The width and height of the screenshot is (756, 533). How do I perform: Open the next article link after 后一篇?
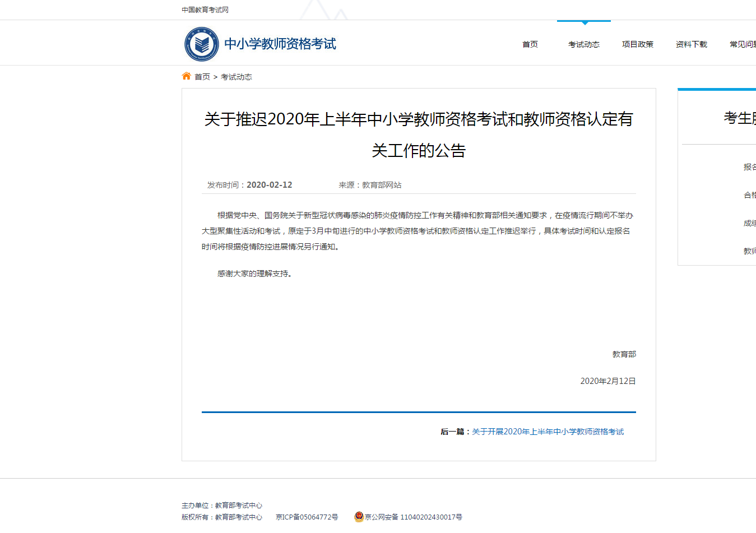click(x=548, y=432)
